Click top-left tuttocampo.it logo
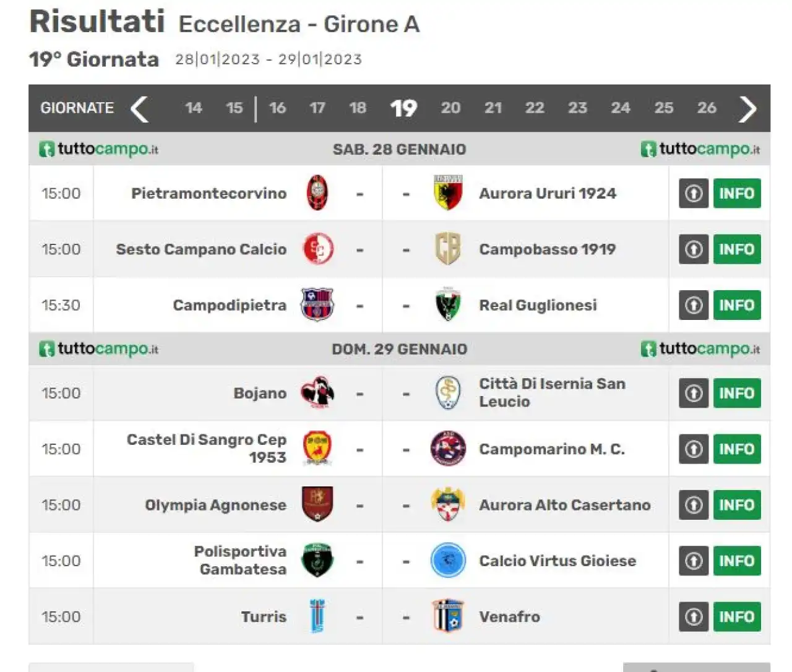The image size is (792, 672). coord(99,149)
